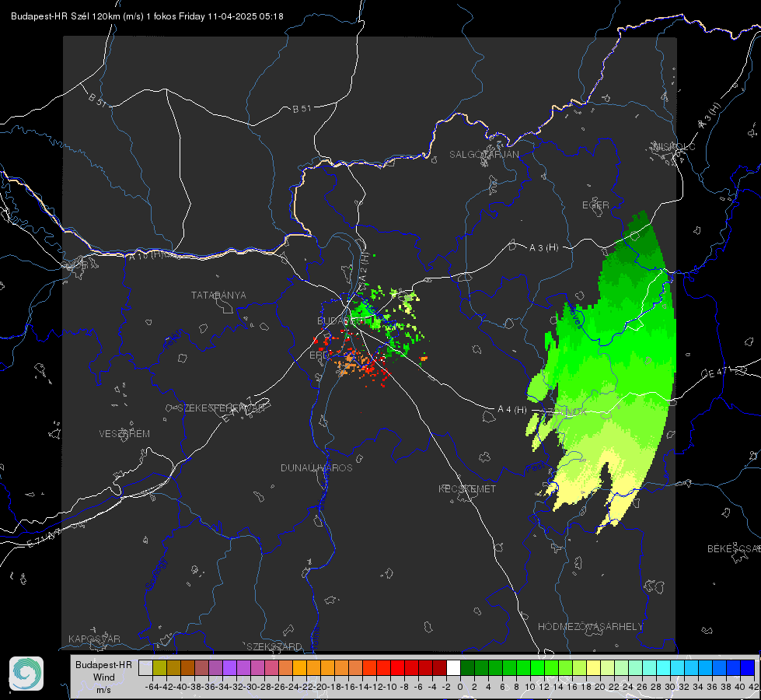The height and width of the screenshot is (700, 761).
Task: Click the KECSKEMET city label
Action: (x=467, y=489)
